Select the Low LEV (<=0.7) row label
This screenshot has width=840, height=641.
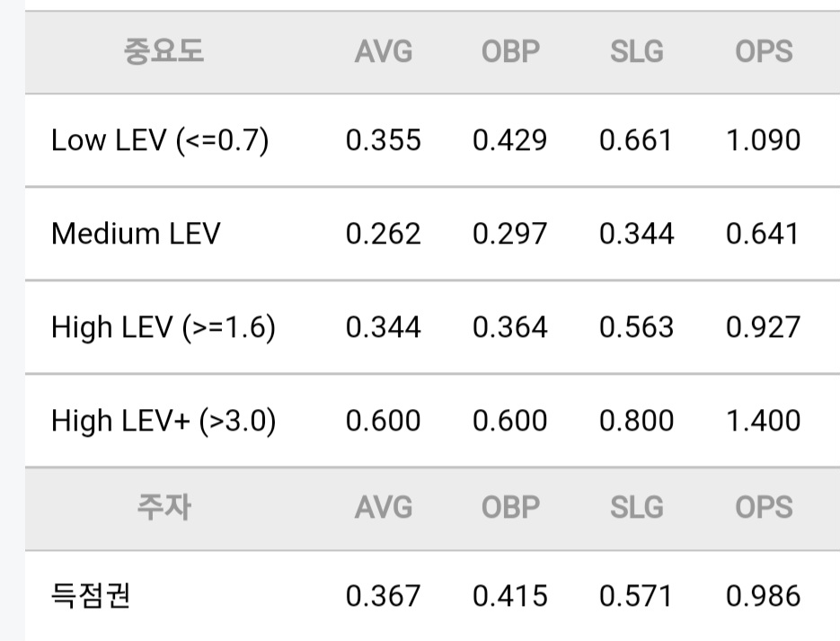(160, 140)
